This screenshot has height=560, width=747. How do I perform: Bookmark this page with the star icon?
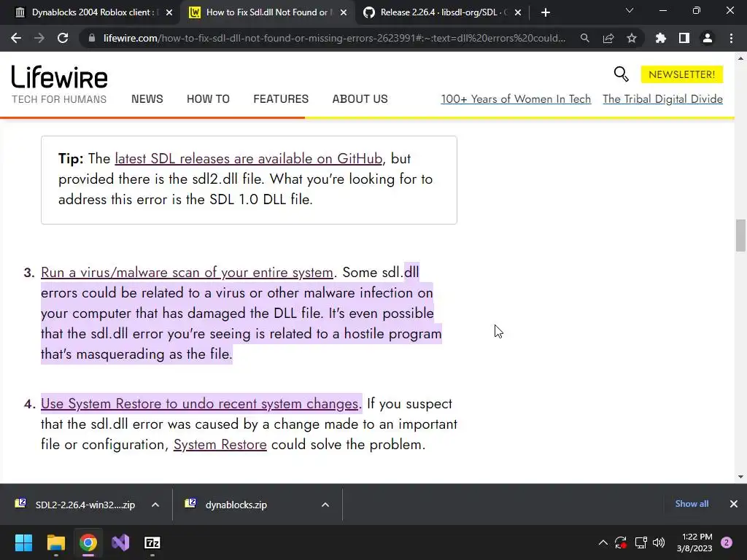(631, 38)
